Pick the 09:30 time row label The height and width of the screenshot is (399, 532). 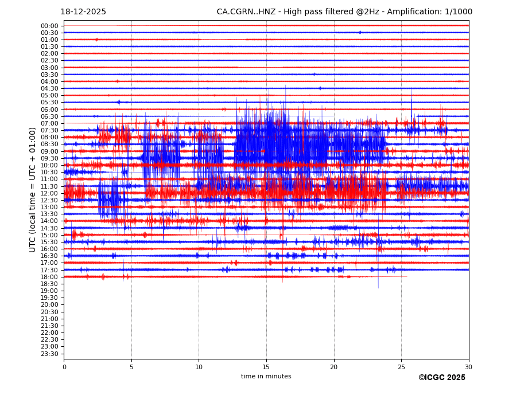tap(49, 158)
